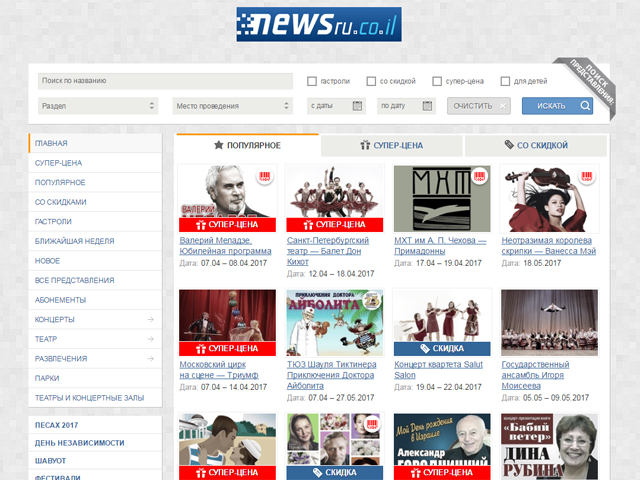Open the 'Место проведения' dropdown
The image size is (640, 480).
click(x=233, y=106)
